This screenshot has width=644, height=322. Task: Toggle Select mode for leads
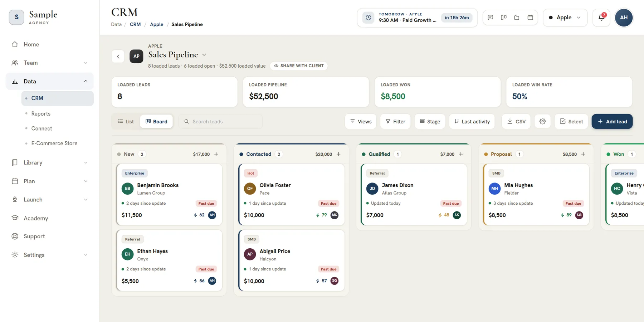coord(571,121)
